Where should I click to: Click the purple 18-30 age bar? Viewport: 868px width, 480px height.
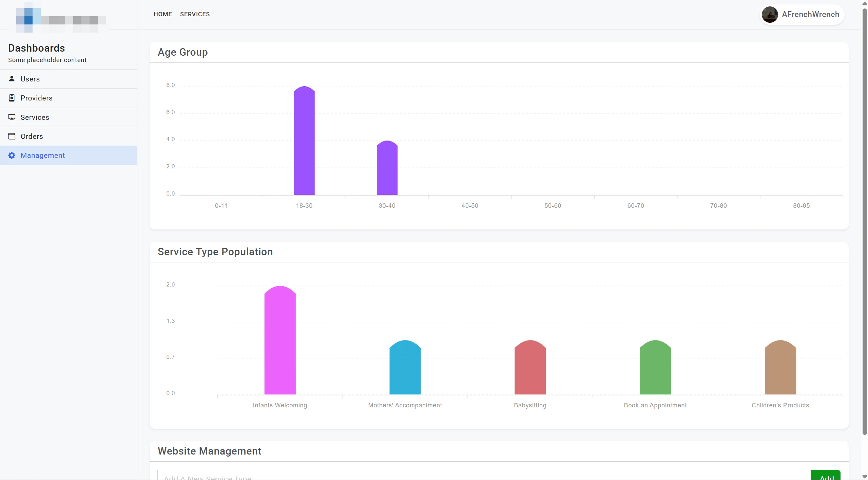(304, 143)
